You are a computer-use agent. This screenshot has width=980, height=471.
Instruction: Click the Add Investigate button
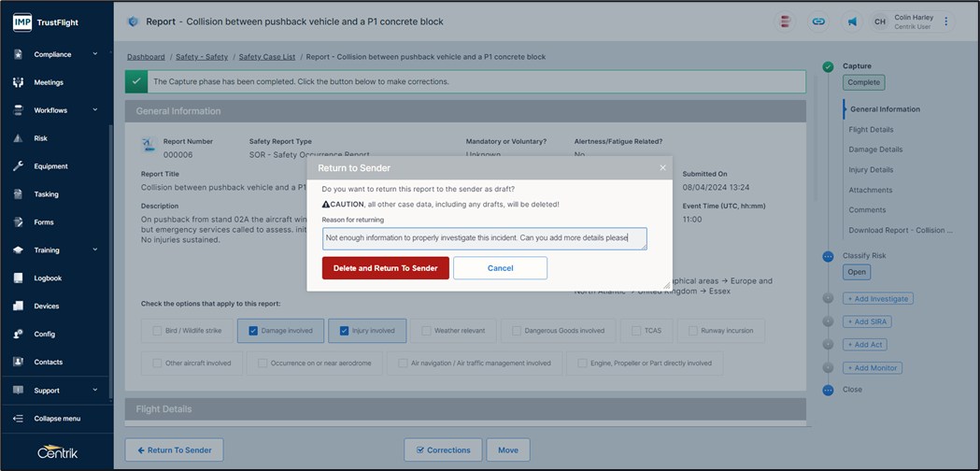click(878, 298)
